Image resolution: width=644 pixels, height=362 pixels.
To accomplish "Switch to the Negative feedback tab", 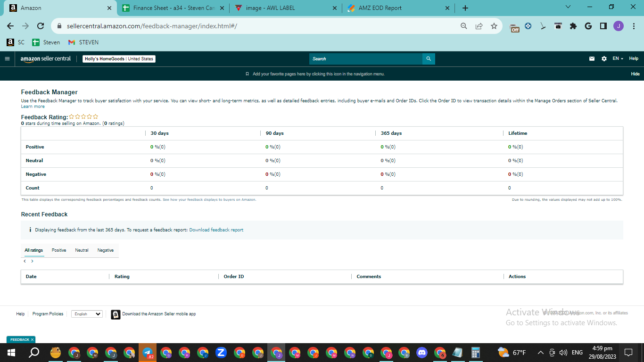I will [106, 250].
